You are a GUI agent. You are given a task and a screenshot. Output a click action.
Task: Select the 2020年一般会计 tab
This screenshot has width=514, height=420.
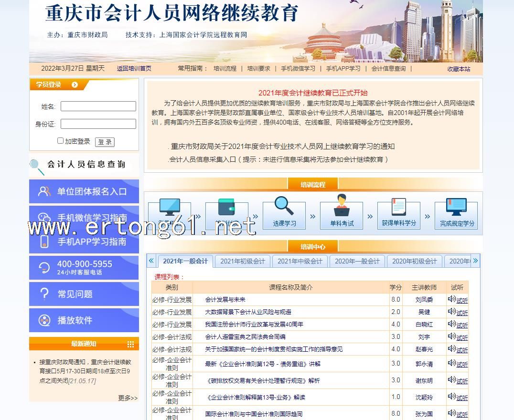click(357, 261)
